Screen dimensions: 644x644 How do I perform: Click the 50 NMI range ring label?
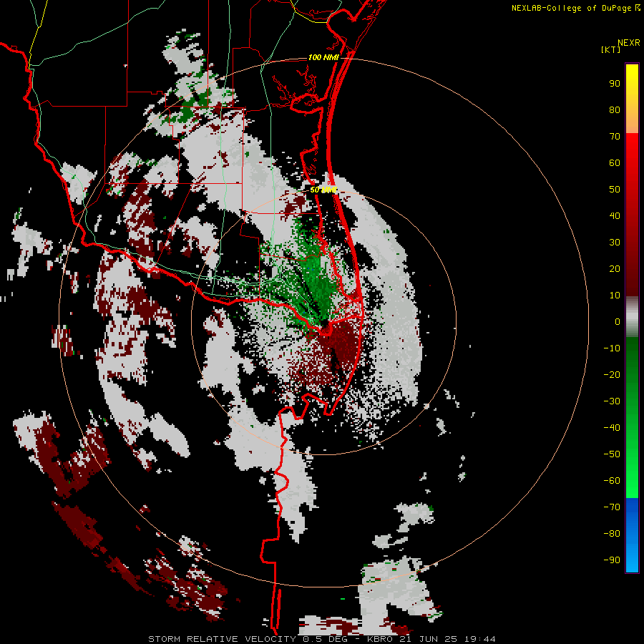(x=323, y=190)
